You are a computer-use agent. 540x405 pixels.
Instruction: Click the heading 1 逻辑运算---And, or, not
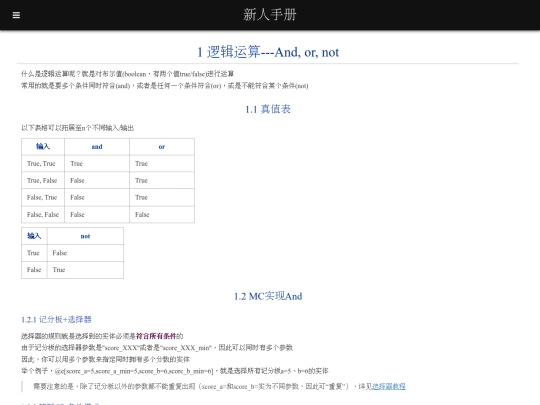point(268,52)
